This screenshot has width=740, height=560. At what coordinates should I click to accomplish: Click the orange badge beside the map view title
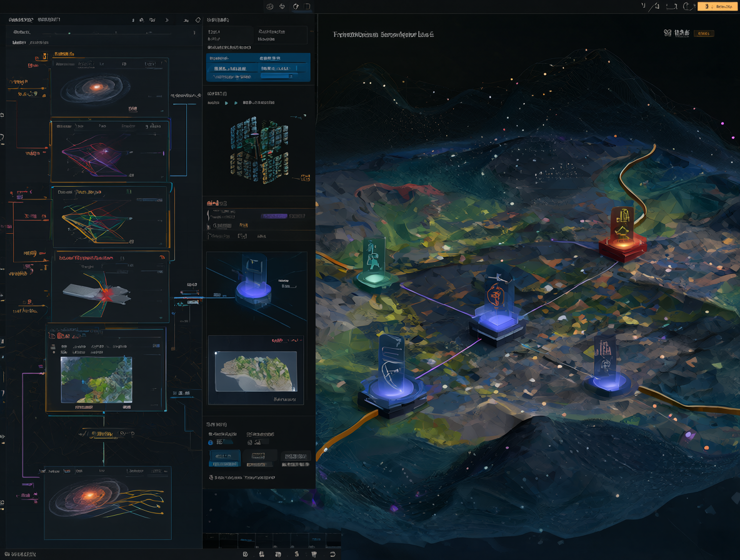pos(704,34)
